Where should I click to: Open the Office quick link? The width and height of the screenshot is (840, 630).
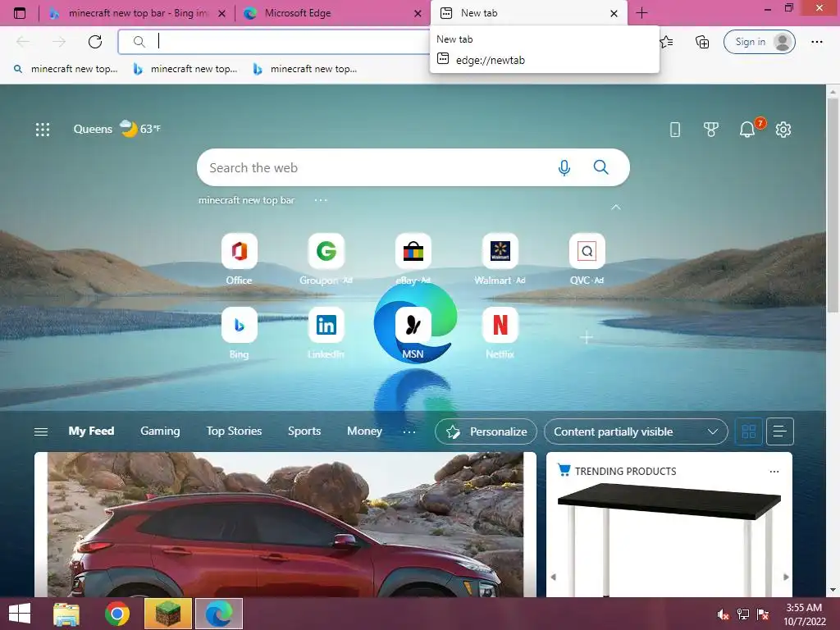pos(239,259)
